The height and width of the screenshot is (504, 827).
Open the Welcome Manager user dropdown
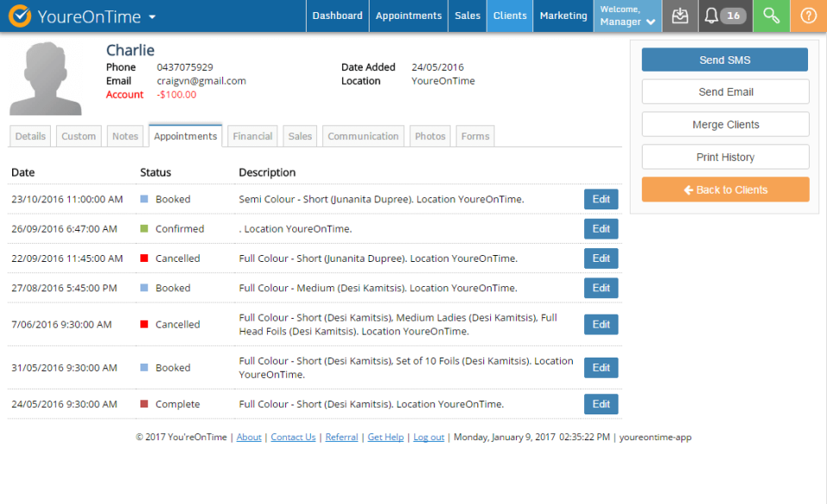(x=626, y=16)
